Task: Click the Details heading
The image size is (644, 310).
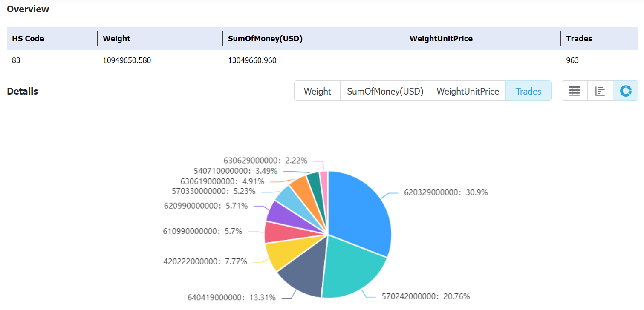Action: click(23, 91)
